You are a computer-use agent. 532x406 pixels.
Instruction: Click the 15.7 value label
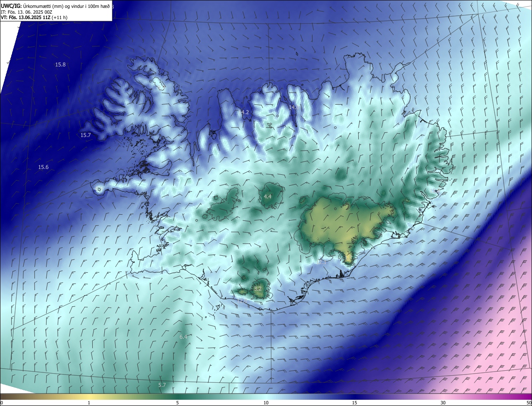(86, 135)
